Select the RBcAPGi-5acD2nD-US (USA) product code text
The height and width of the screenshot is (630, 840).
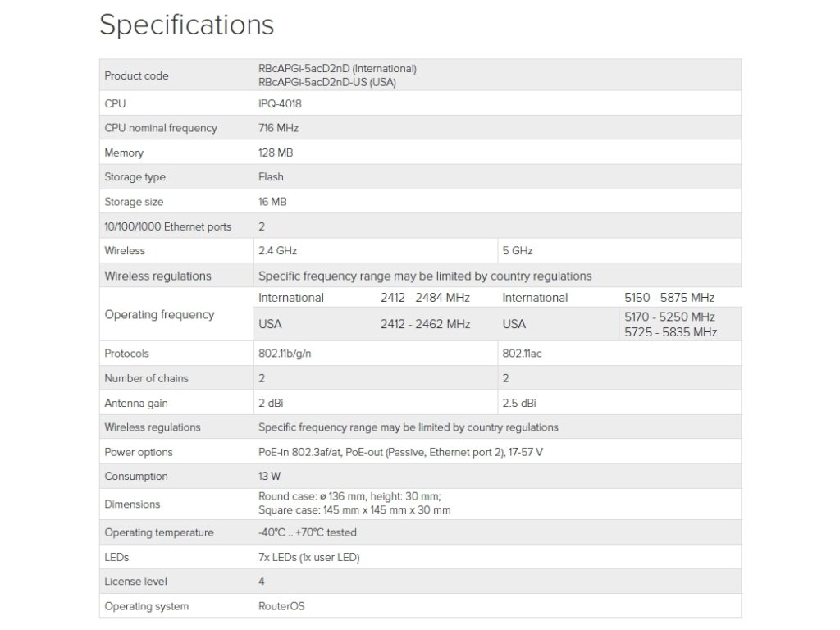[x=328, y=82]
